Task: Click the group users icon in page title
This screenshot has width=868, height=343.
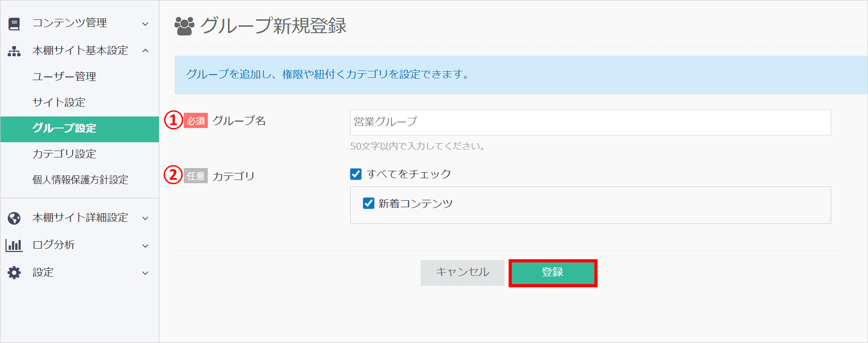Action: (184, 26)
